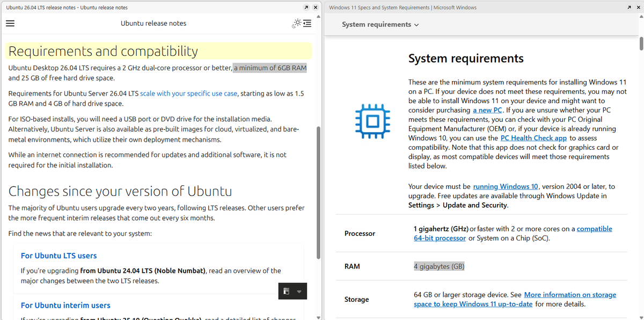Click the 'System requirements' main heading in Windows pane
The width and height of the screenshot is (644, 320).
coord(466,59)
